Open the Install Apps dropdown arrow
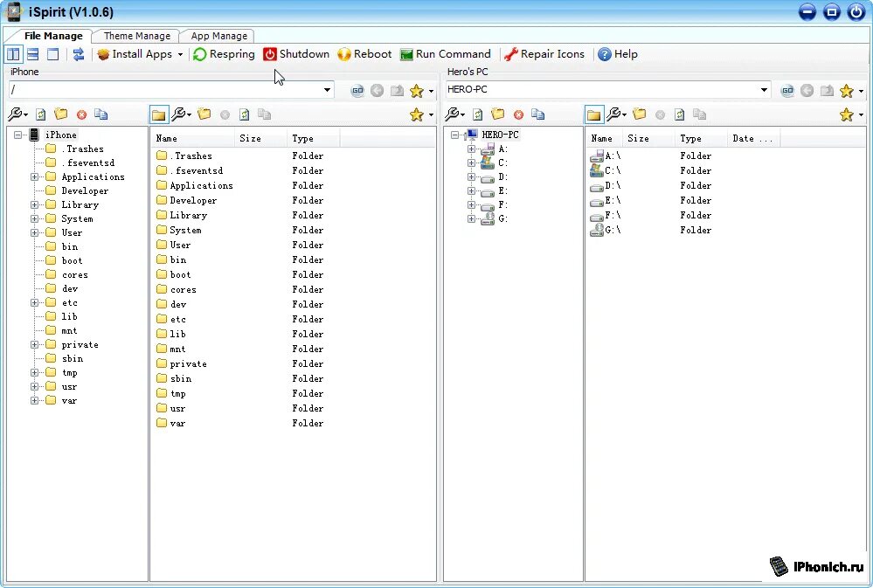Screen dimensions: 873x588 tap(180, 54)
